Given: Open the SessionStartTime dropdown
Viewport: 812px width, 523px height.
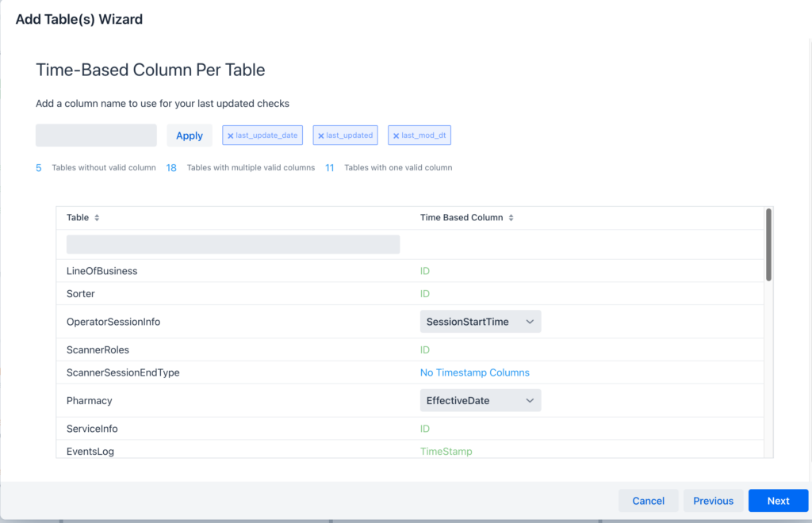Looking at the screenshot, I should (480, 322).
